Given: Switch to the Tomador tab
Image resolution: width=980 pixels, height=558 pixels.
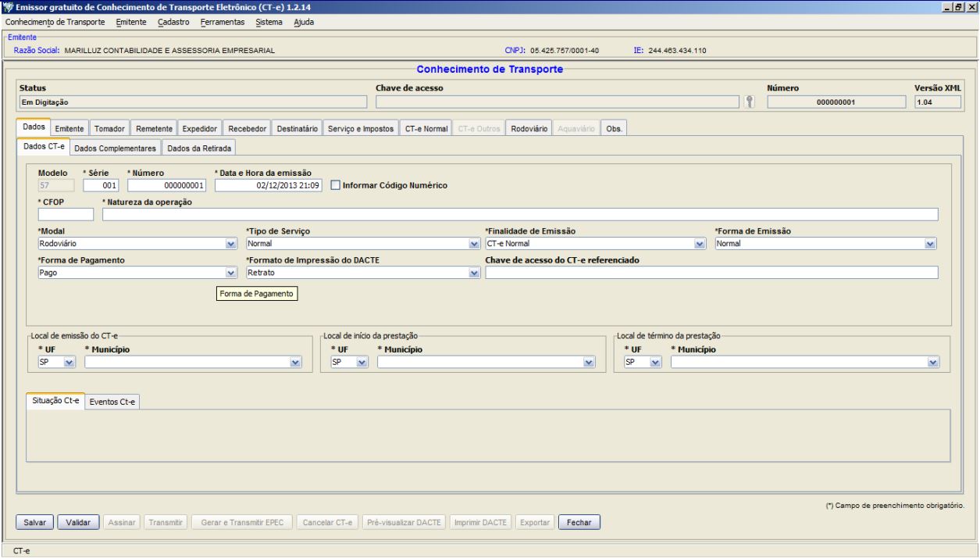Looking at the screenshot, I should (109, 129).
